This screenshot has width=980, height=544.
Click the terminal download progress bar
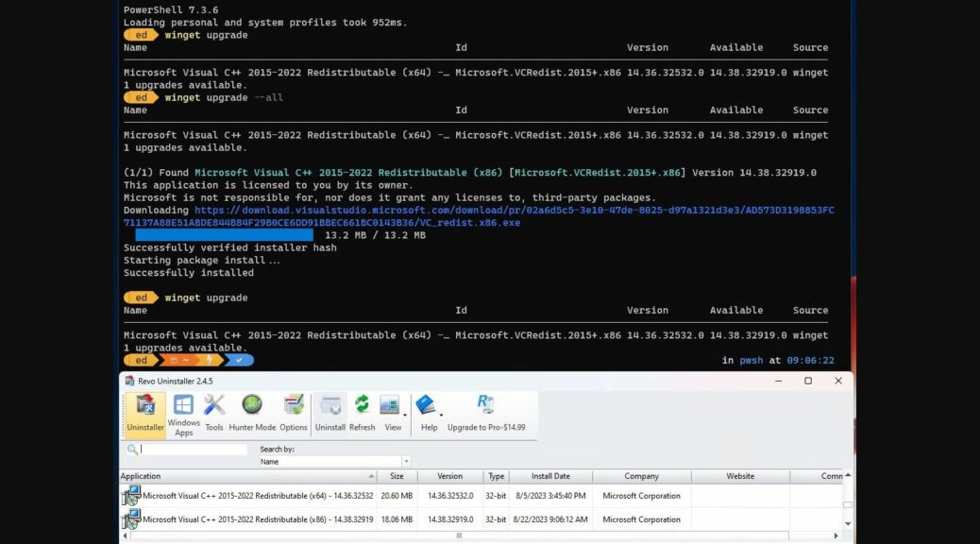[224, 235]
